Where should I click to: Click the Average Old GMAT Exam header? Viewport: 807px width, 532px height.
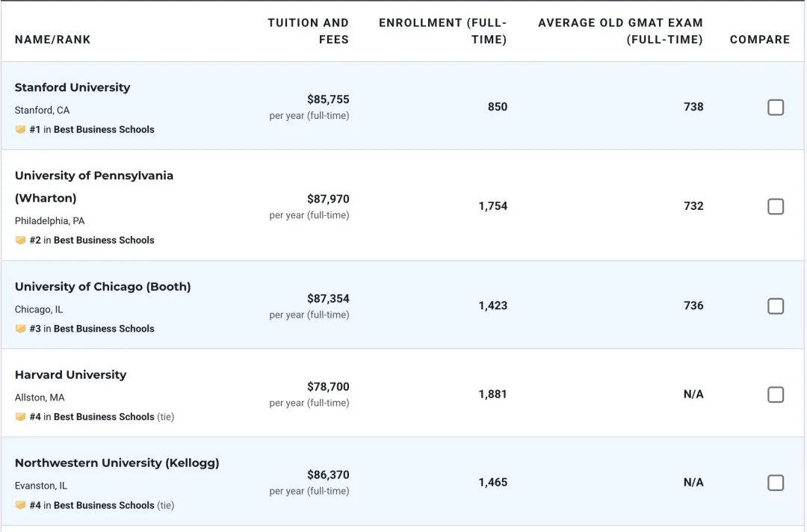(620, 31)
